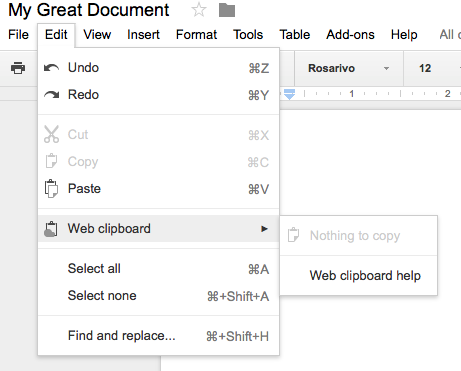
Task: Click ruler mark 1
Action: click(x=351, y=94)
